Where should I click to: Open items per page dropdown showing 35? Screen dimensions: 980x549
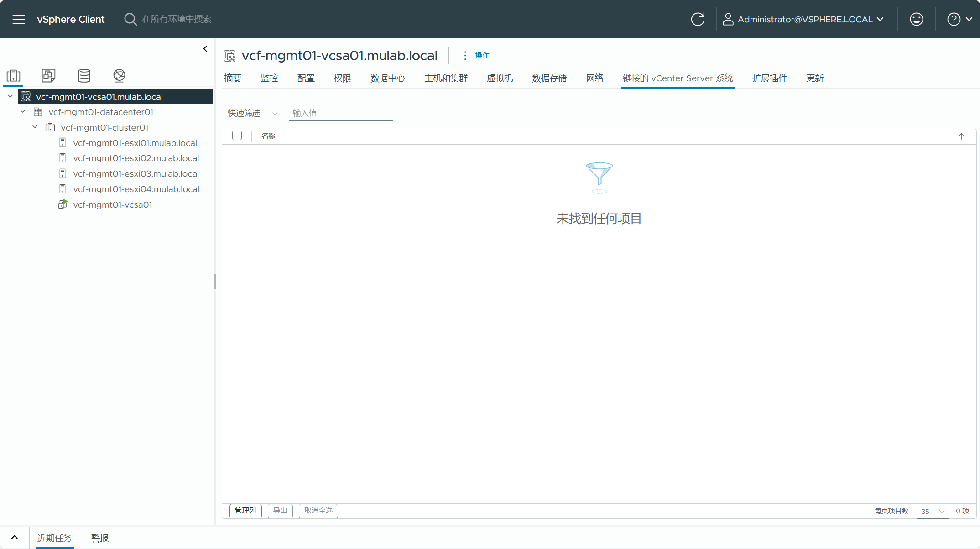coord(932,511)
